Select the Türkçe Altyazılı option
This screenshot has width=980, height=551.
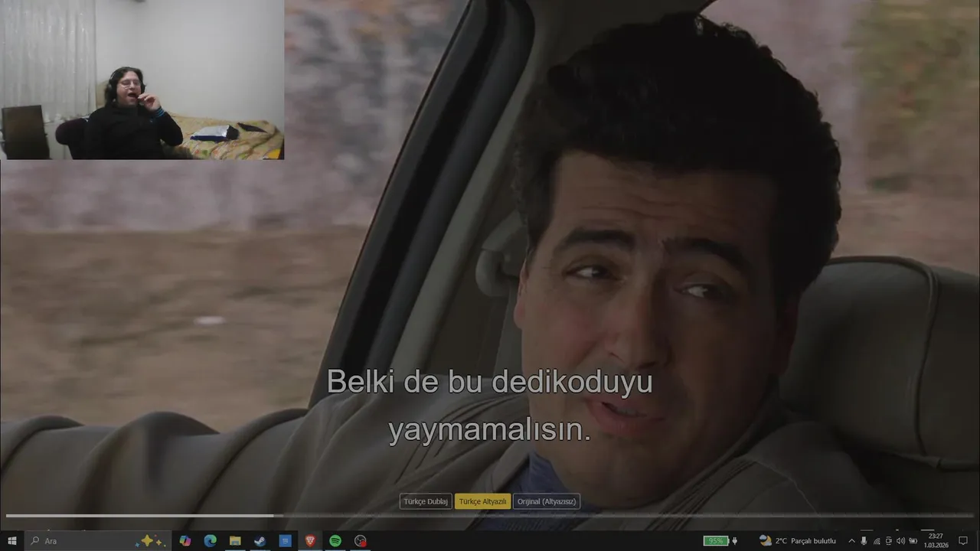click(482, 501)
